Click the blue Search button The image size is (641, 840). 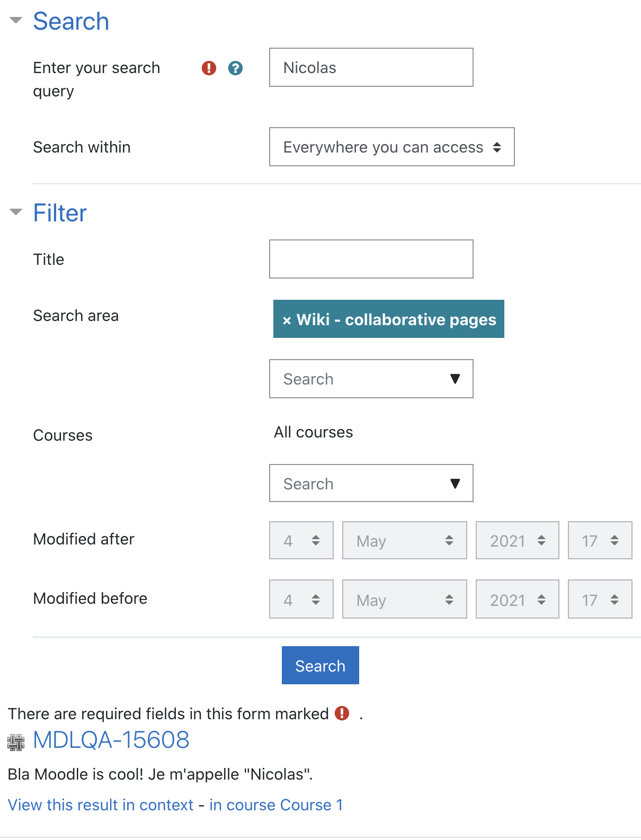(x=320, y=665)
